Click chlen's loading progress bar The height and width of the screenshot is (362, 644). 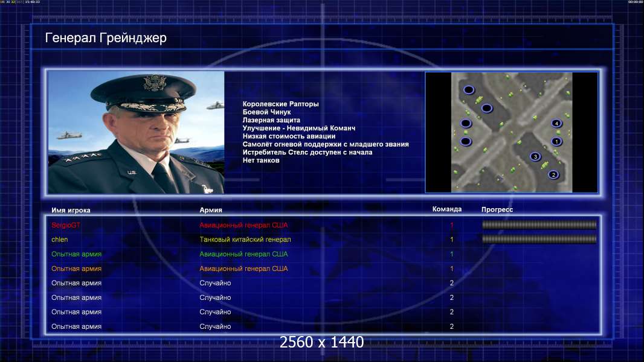(x=539, y=239)
